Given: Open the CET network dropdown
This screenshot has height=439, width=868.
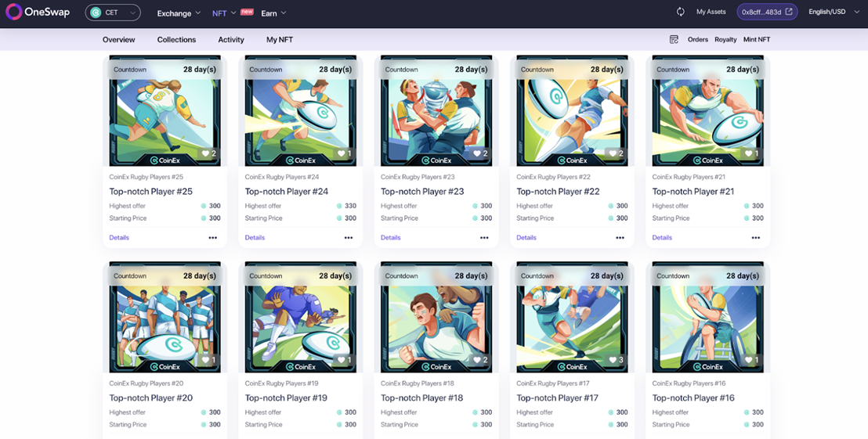Looking at the screenshot, I should click(x=113, y=13).
